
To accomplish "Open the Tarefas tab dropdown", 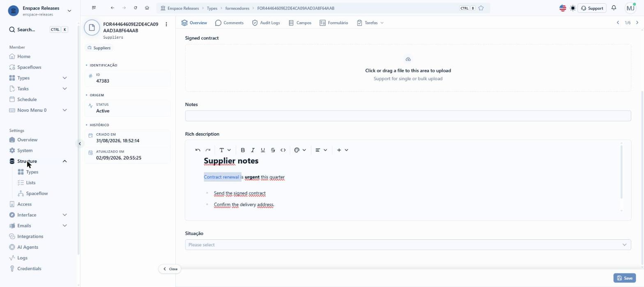I will click(x=370, y=23).
